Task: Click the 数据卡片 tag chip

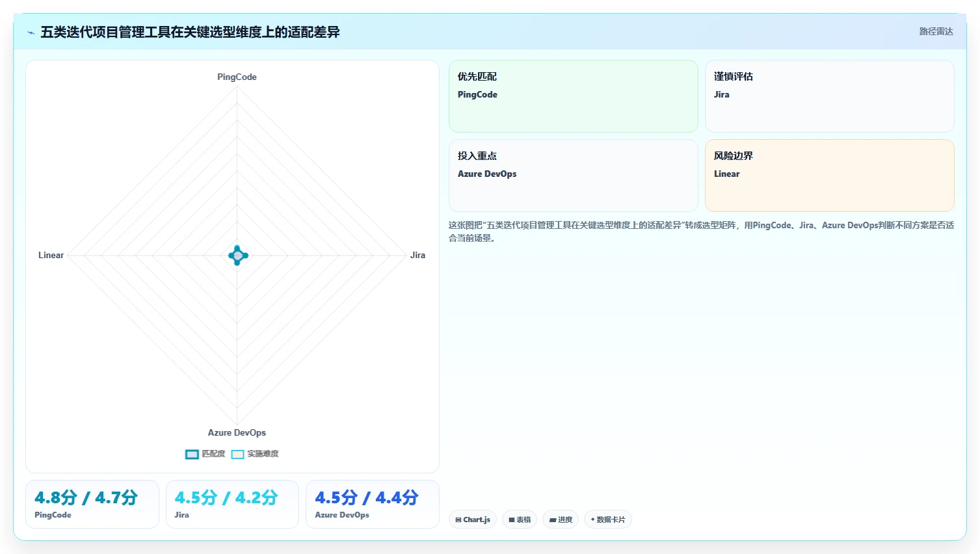Action: [608, 520]
